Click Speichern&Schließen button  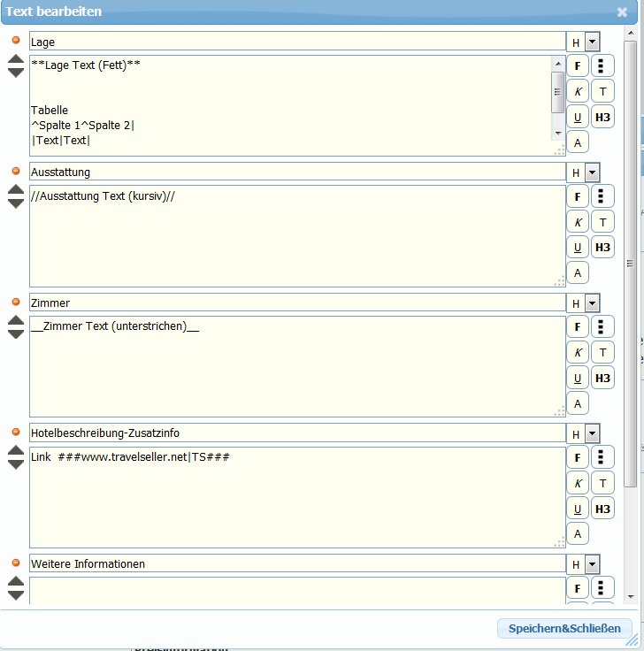coord(564,629)
